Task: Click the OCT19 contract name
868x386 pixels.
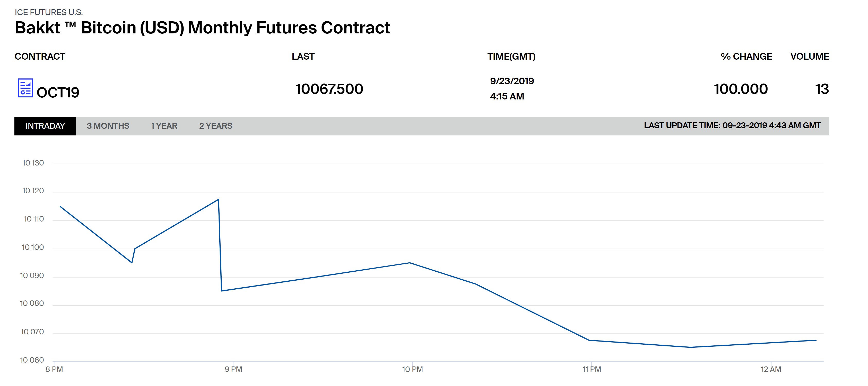Action: 58,93
